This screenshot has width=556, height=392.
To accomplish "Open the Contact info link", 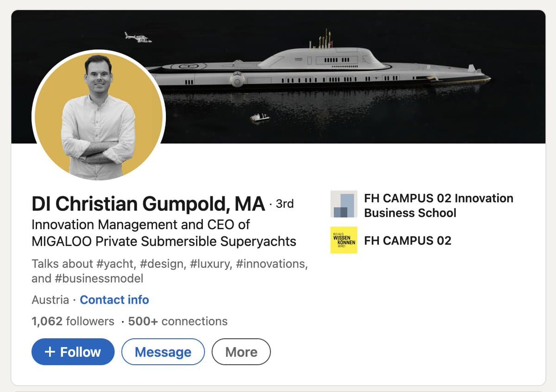I will click(x=114, y=300).
